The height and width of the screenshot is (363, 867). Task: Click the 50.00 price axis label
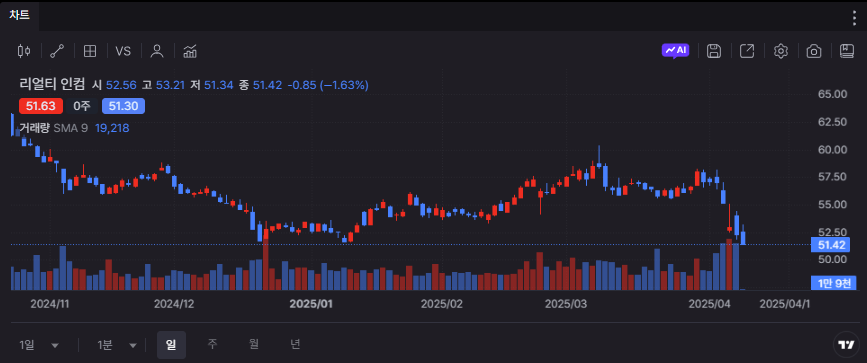[x=833, y=259]
